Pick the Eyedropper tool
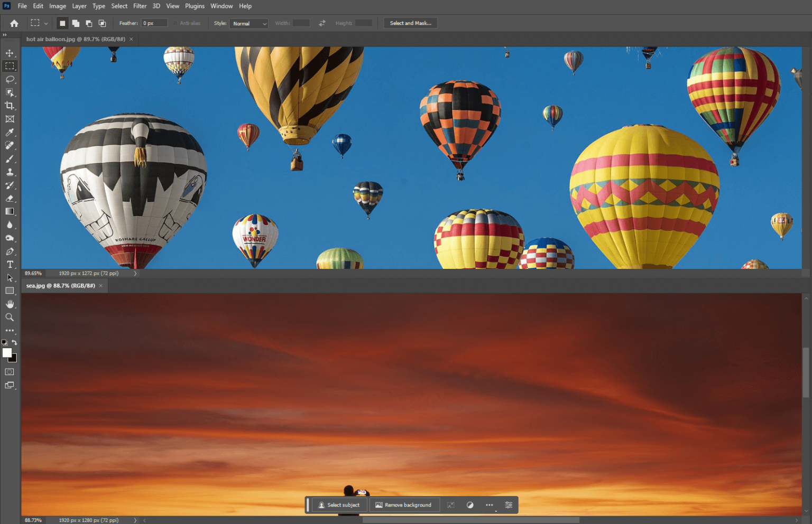The image size is (812, 524). coord(10,132)
